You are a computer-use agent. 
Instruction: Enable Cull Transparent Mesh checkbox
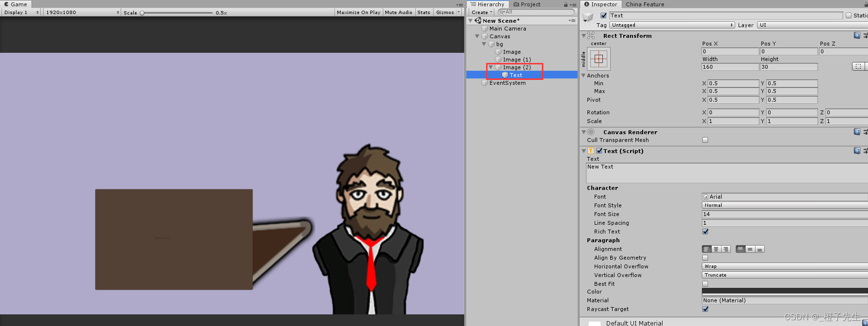(x=705, y=140)
